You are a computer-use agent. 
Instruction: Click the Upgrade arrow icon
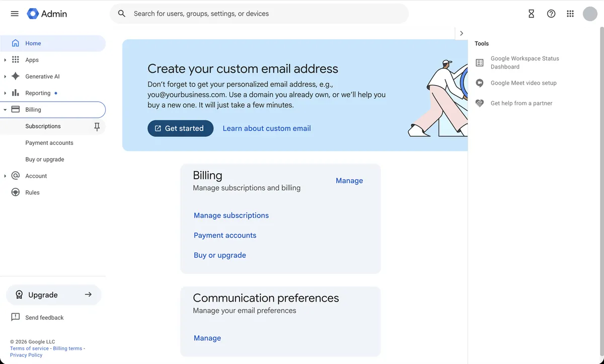(x=88, y=295)
